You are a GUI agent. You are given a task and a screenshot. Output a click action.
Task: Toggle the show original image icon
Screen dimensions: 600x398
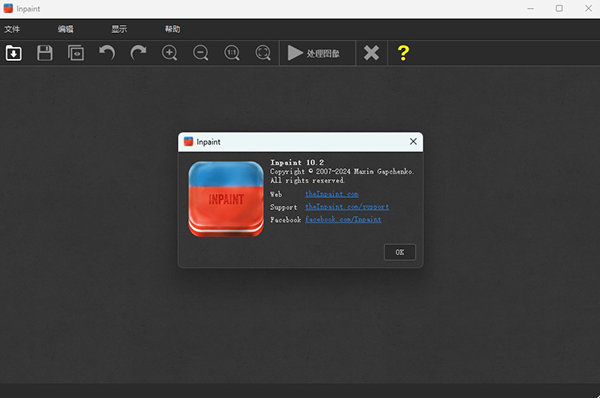click(x=76, y=53)
